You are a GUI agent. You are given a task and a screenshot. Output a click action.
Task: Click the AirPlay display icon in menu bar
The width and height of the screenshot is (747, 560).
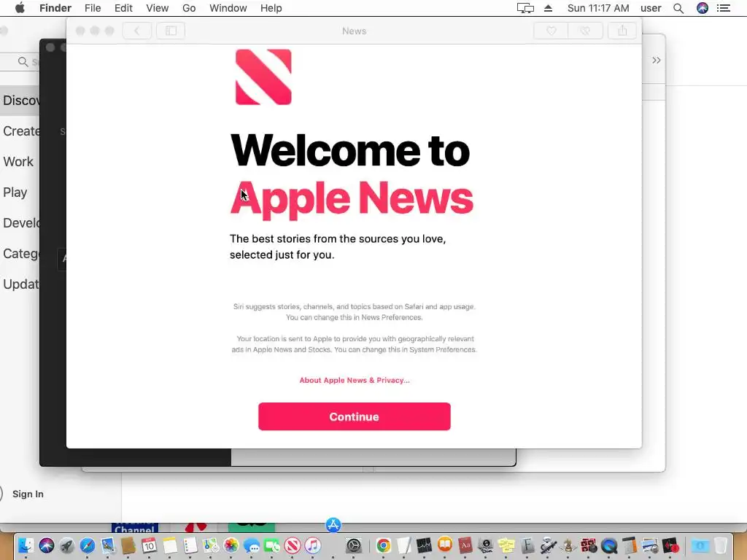point(525,8)
